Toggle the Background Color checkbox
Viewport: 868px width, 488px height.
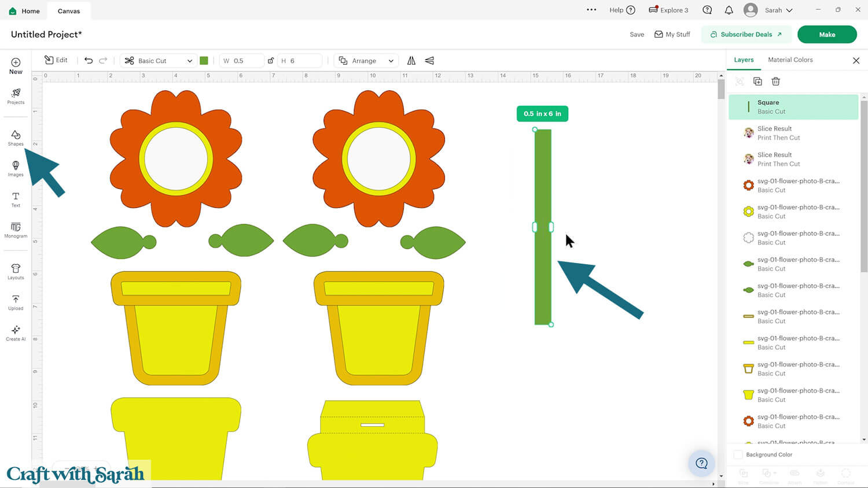(x=738, y=454)
